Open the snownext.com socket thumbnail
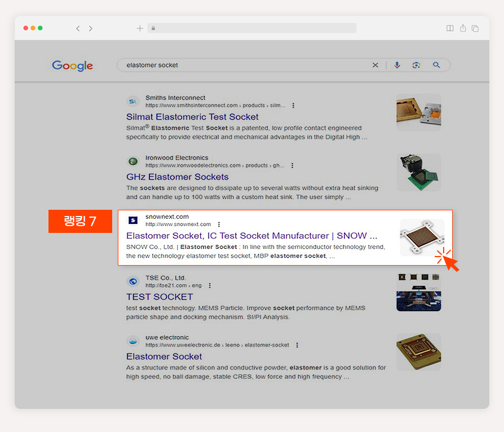This screenshot has width=504, height=432. [422, 237]
